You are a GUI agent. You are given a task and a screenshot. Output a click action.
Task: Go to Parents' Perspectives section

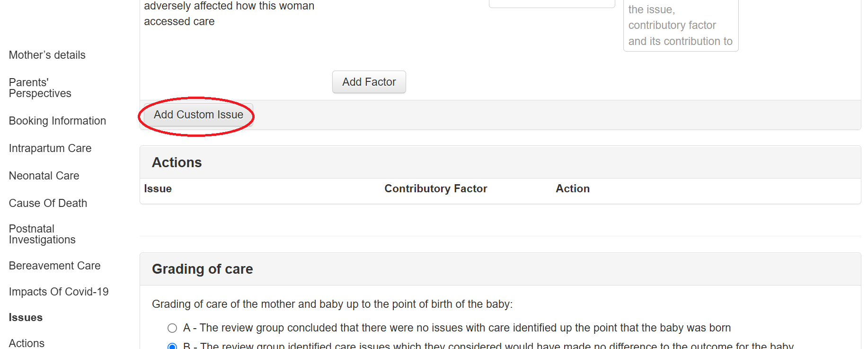(x=40, y=88)
